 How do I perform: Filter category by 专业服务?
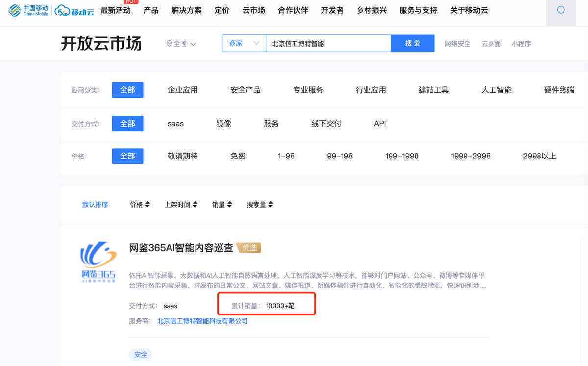pos(308,90)
